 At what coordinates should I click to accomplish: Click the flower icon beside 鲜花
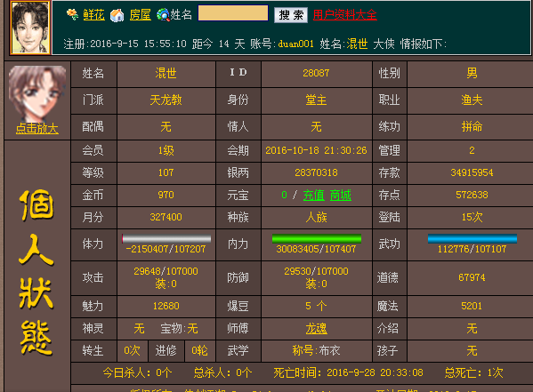click(72, 14)
